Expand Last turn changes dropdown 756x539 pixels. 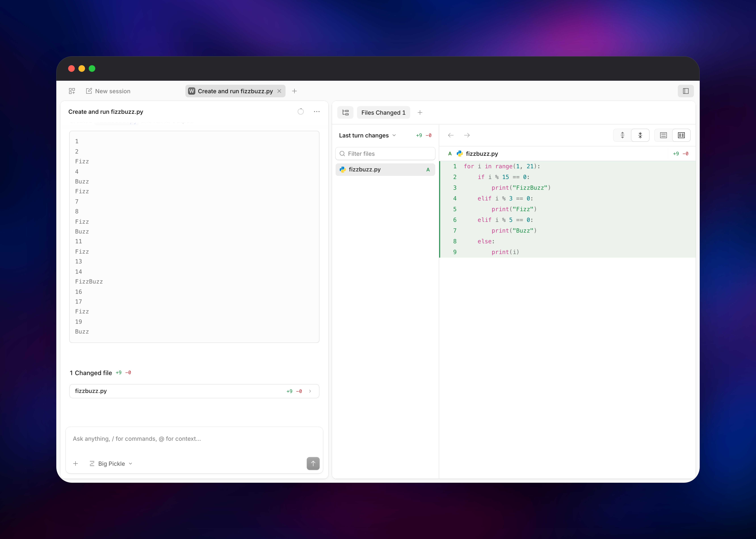tap(367, 135)
